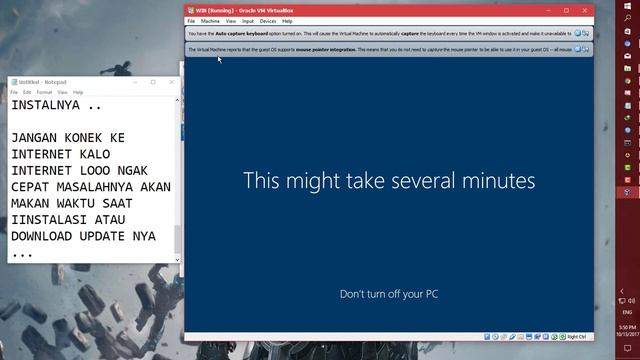The image size is (640, 360).
Task: Open the VirtualBox View menu
Action: click(231, 21)
